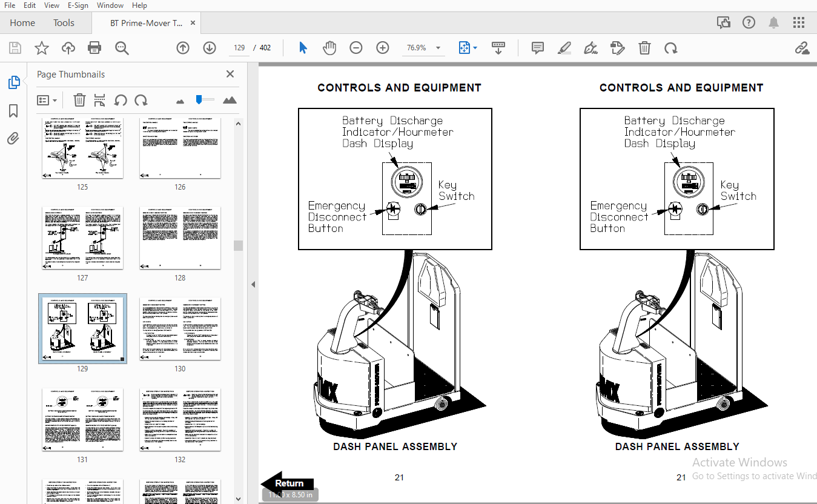Activate the Hand pan tool

coord(329,48)
